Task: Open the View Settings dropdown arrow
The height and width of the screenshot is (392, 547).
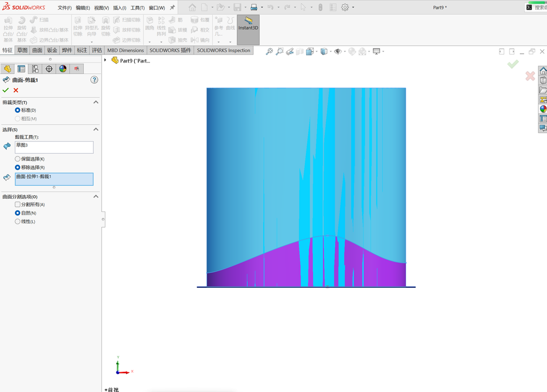Action: [x=383, y=52]
